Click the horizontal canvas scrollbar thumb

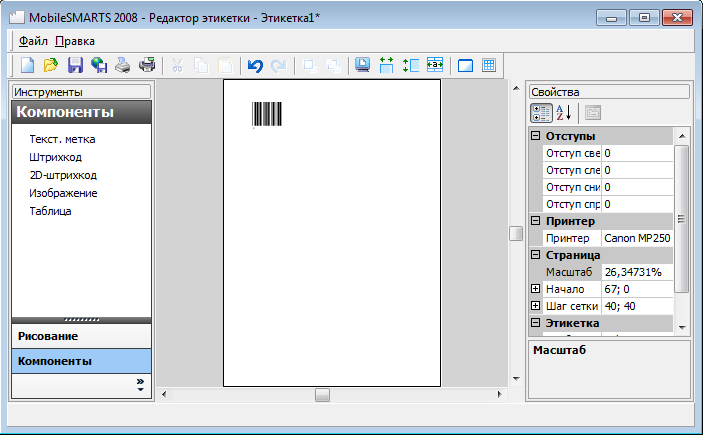(322, 395)
